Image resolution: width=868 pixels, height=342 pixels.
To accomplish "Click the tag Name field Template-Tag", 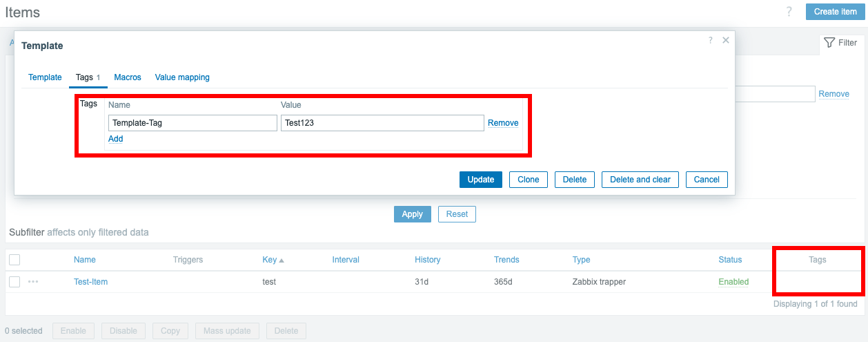I will tap(192, 123).
